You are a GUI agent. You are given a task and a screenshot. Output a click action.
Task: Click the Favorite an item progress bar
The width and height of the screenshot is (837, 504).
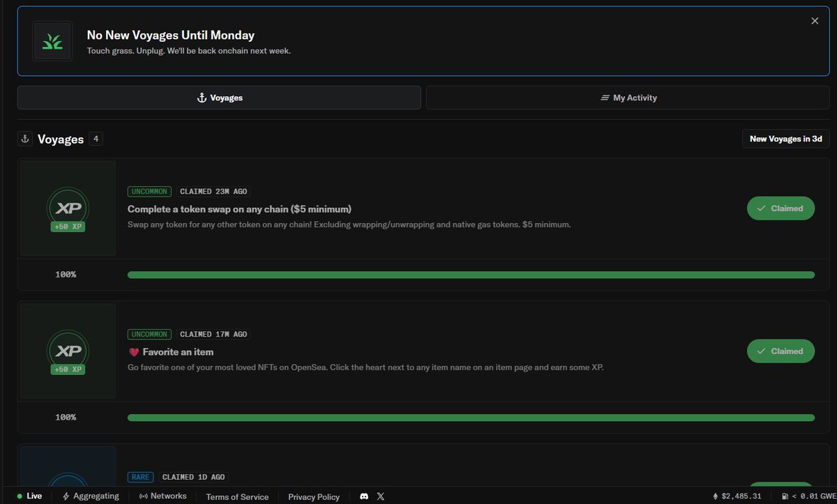[x=471, y=418]
